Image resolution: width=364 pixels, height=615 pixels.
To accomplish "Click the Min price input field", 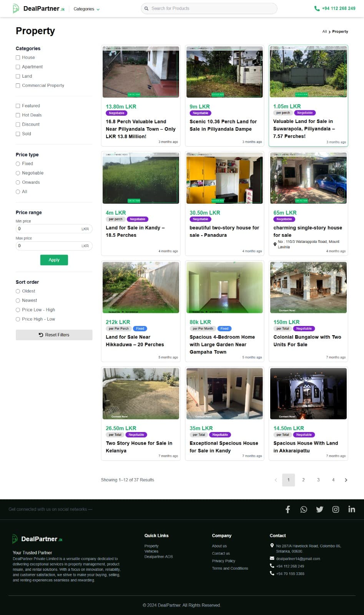I will coord(48,229).
